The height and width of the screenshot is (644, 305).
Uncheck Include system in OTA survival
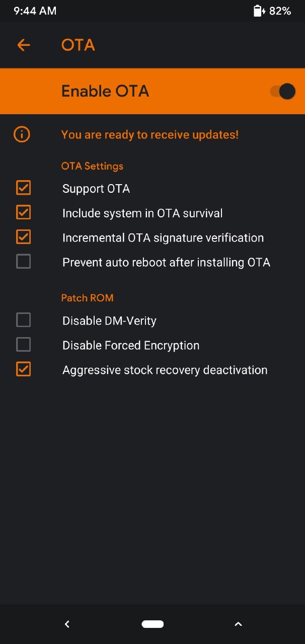point(24,212)
